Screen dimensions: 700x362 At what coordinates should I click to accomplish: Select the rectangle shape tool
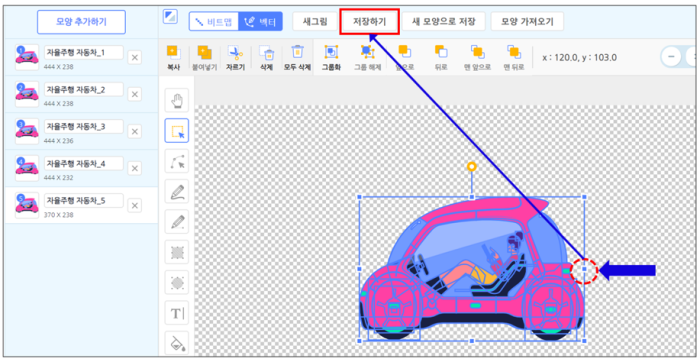point(177,252)
